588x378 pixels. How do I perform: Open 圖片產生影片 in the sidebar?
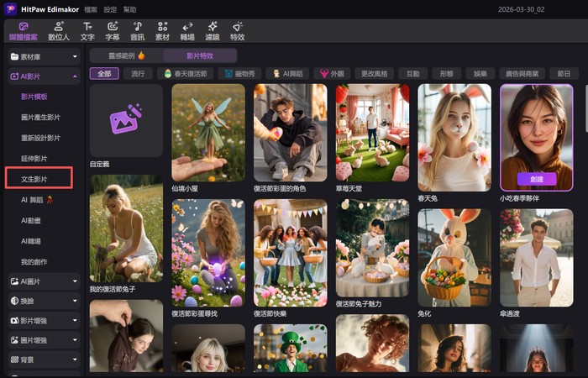click(x=40, y=118)
